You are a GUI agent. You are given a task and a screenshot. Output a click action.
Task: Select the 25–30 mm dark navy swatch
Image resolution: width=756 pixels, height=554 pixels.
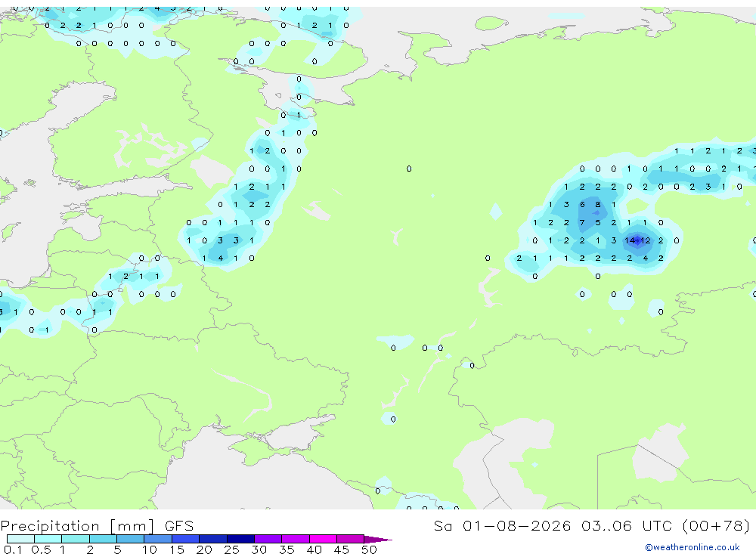tap(240, 539)
